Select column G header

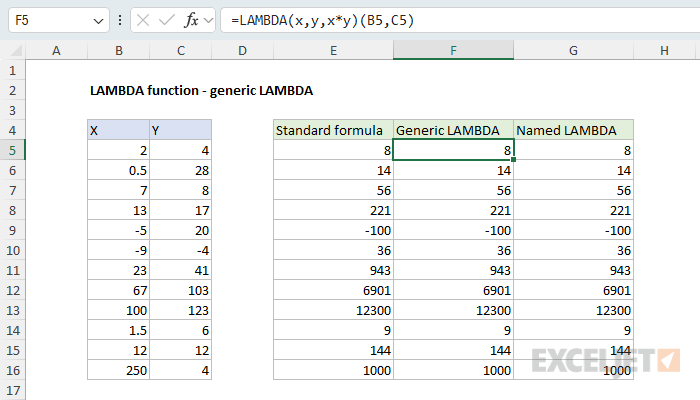574,50
